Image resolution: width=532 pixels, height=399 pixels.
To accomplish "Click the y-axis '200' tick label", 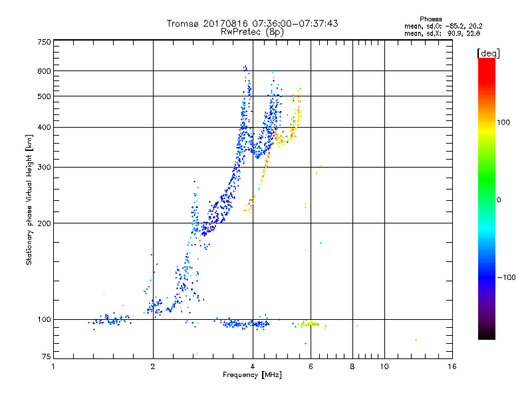I will coord(44,223).
